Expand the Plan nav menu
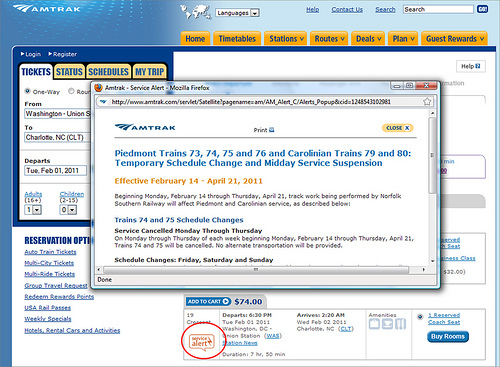 coord(403,39)
